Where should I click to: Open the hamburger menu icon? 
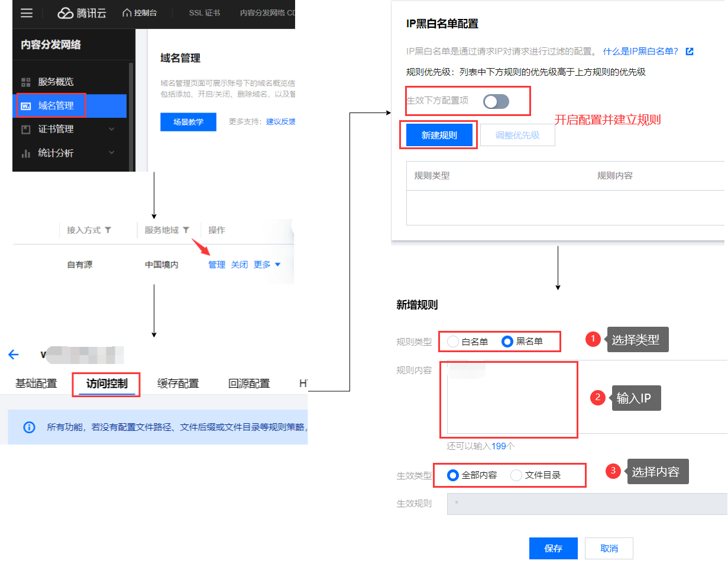pos(27,13)
